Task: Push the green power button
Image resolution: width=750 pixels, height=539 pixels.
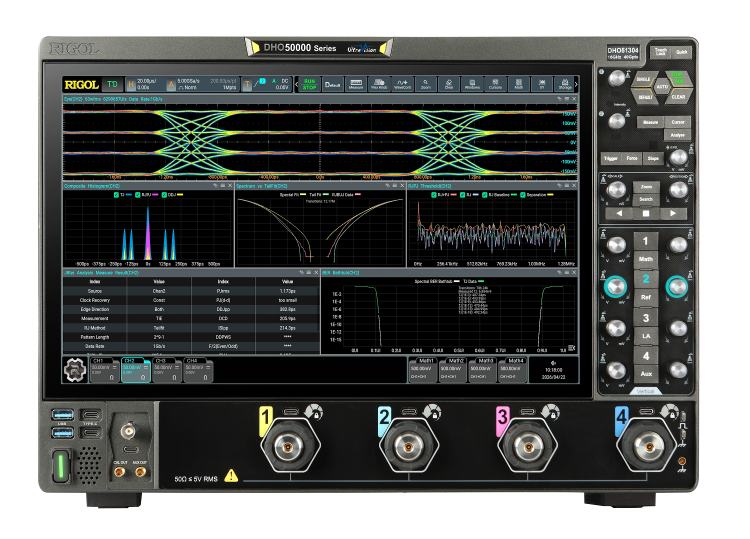Action: tap(61, 466)
